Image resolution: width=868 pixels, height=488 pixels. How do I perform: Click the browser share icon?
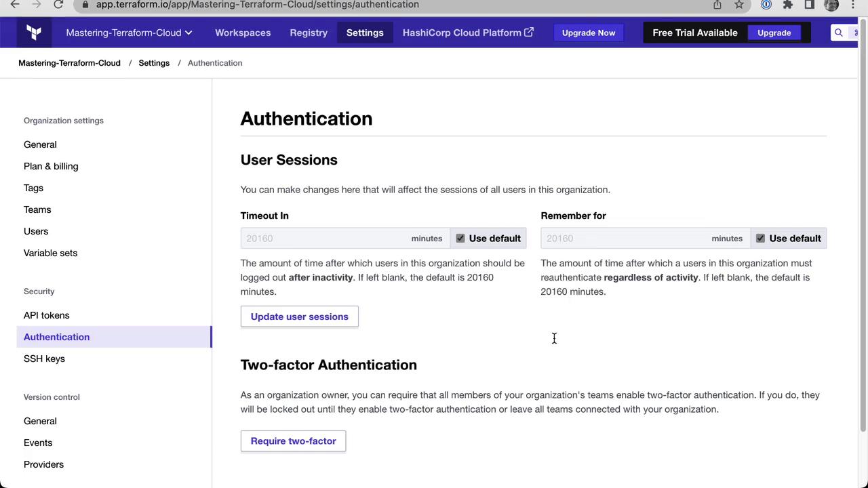click(717, 5)
